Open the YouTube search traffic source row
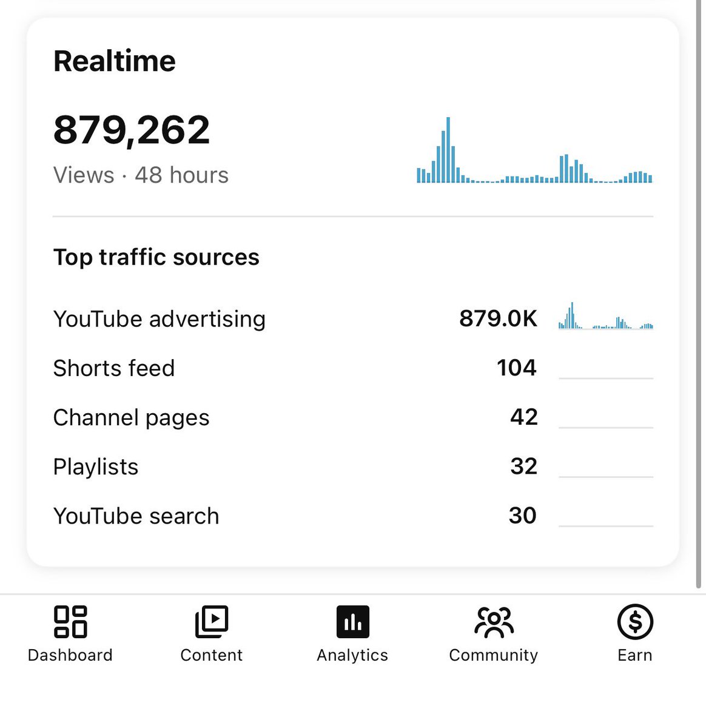This screenshot has height=728, width=706. coord(353,516)
